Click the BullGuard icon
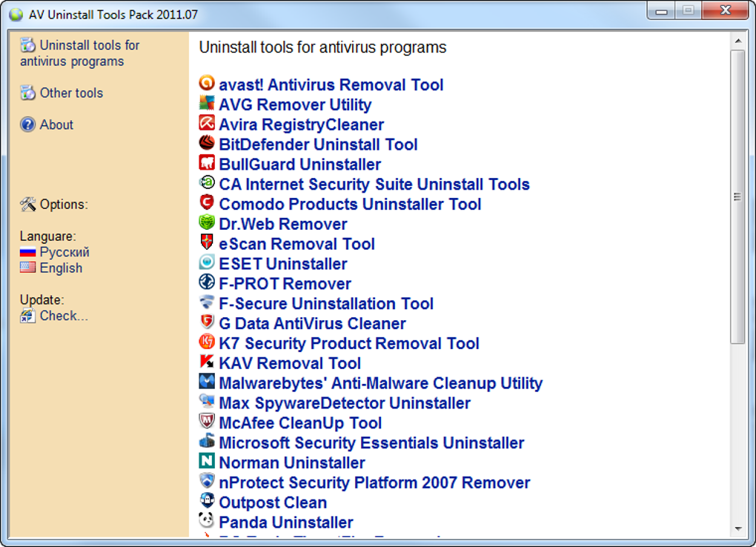 [207, 162]
